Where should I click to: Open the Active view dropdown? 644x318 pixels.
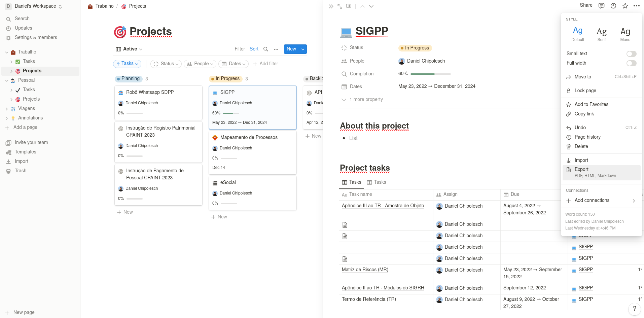(129, 49)
